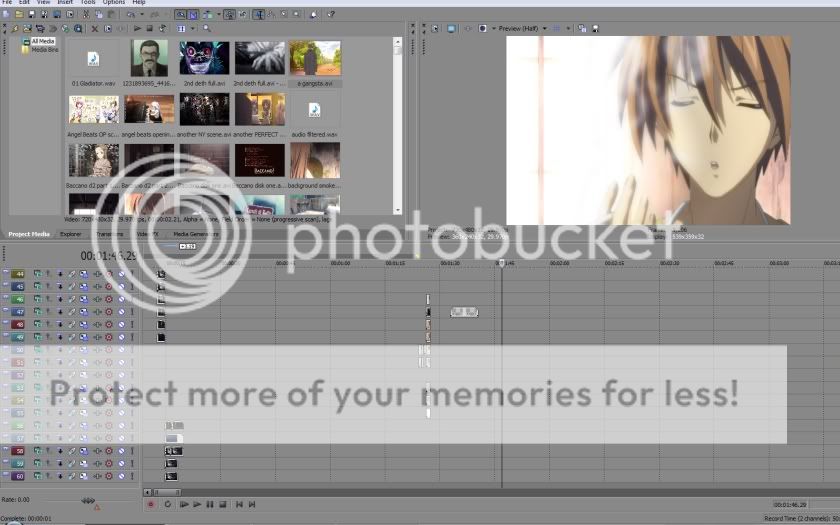Open the Split Screen View dropdown arrow
840x525 pixels.
coord(494,28)
